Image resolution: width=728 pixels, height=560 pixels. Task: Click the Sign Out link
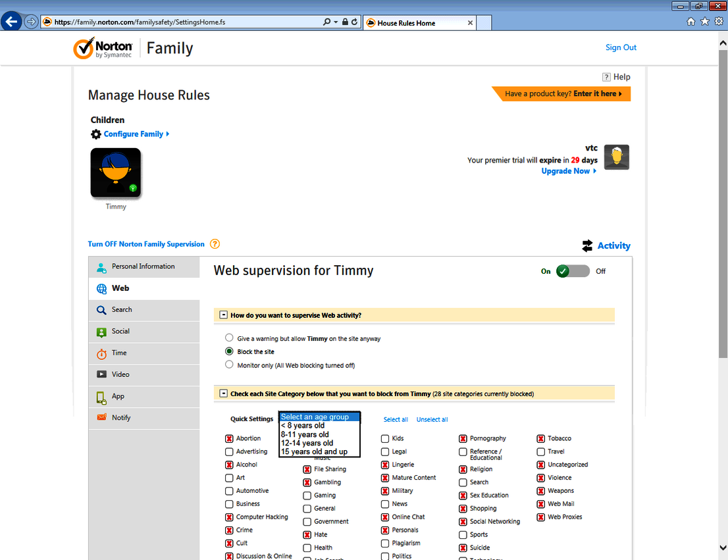pos(620,47)
